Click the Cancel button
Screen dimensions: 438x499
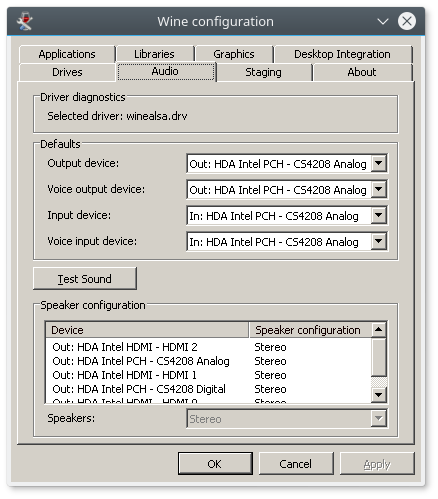tap(296, 464)
